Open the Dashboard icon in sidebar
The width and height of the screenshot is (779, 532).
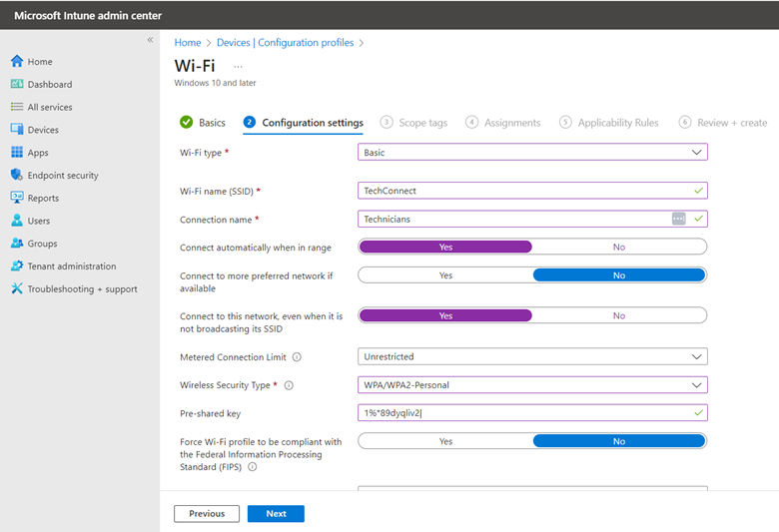click(17, 84)
